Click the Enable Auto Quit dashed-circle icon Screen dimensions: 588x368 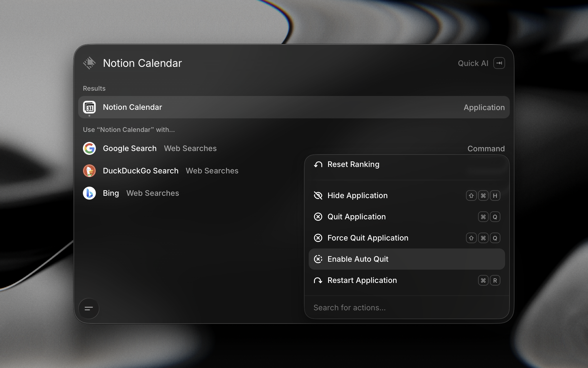click(x=318, y=259)
